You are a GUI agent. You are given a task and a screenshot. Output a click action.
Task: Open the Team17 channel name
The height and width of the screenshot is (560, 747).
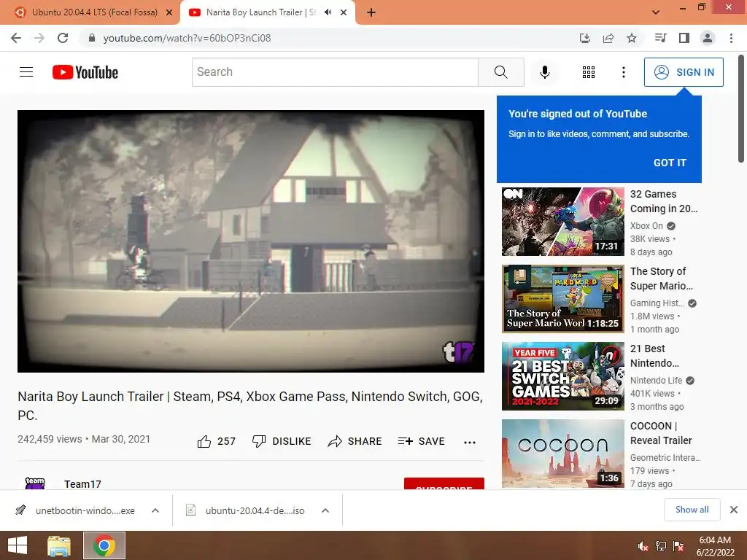point(83,484)
